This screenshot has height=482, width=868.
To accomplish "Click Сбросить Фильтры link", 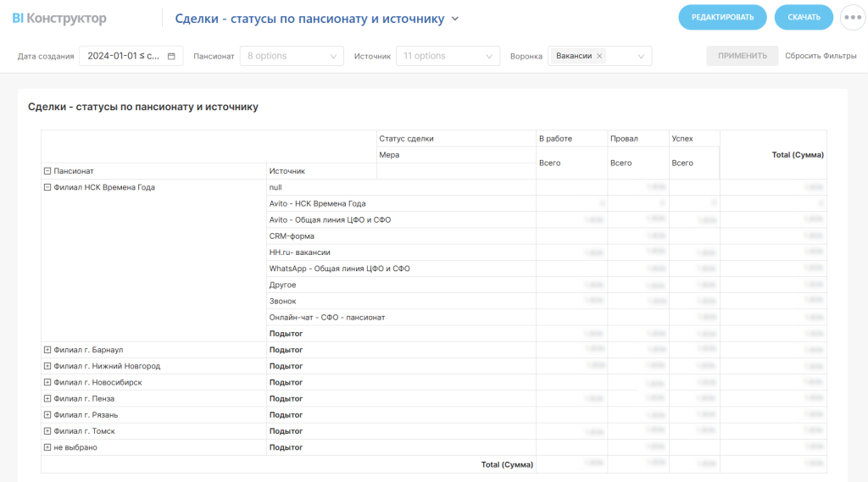I will pos(821,56).
